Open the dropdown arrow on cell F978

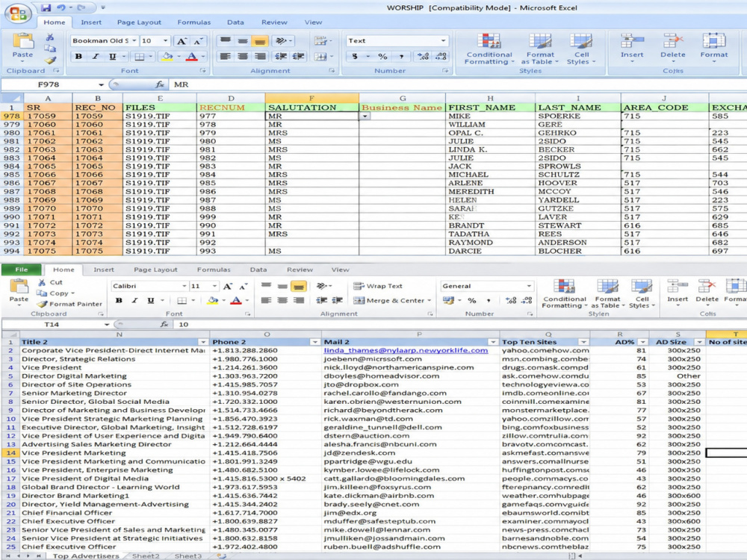coord(365,116)
